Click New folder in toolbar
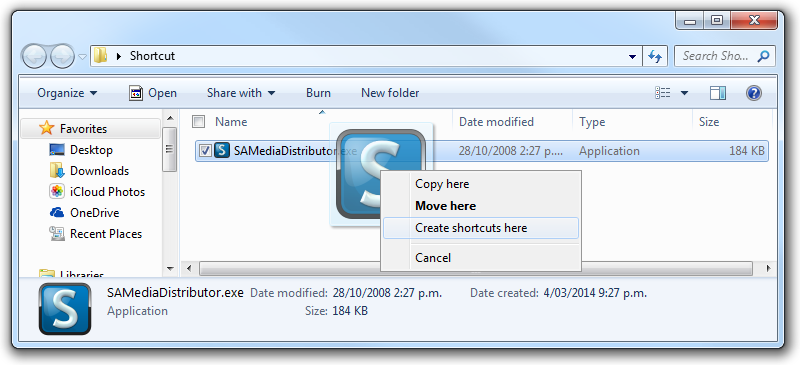800x365 pixels. (390, 93)
